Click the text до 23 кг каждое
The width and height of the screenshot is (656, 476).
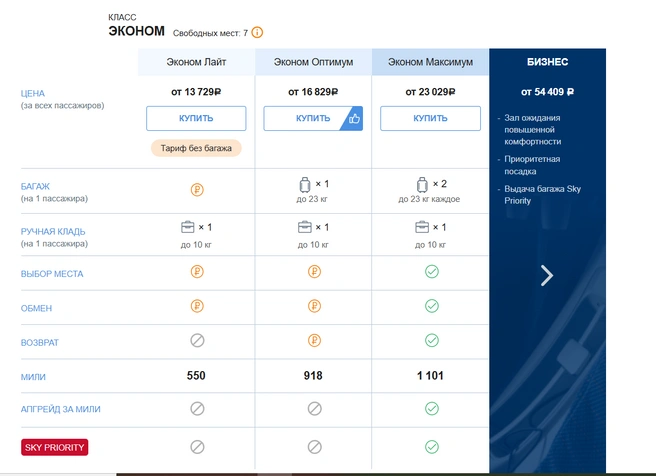[x=429, y=199]
